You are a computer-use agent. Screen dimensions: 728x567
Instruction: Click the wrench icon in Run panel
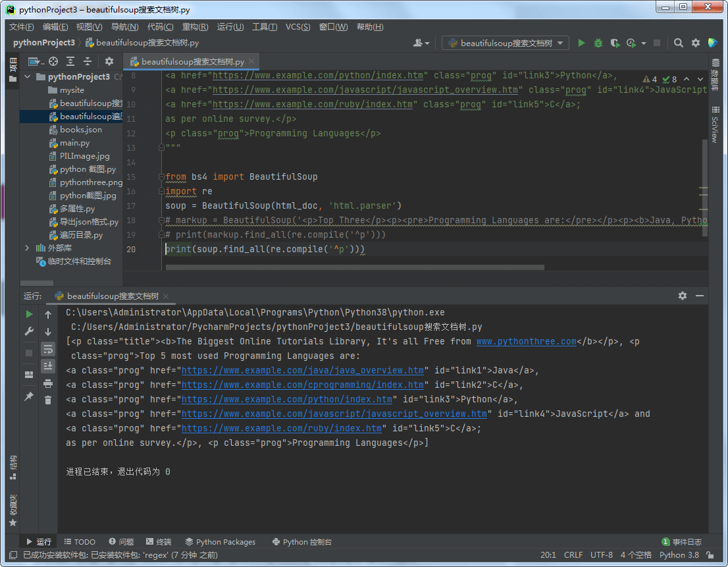point(29,331)
